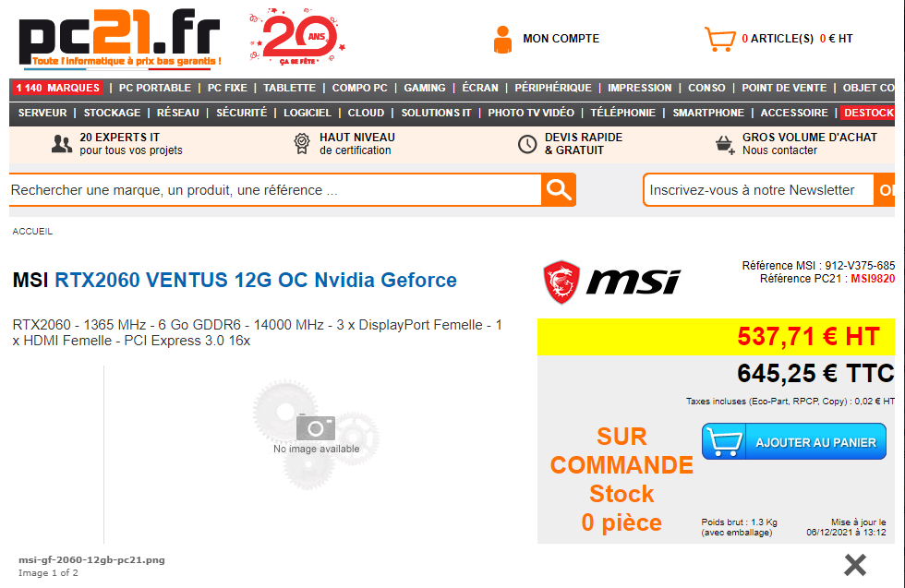
Task: Open the Impression menu
Action: click(639, 88)
